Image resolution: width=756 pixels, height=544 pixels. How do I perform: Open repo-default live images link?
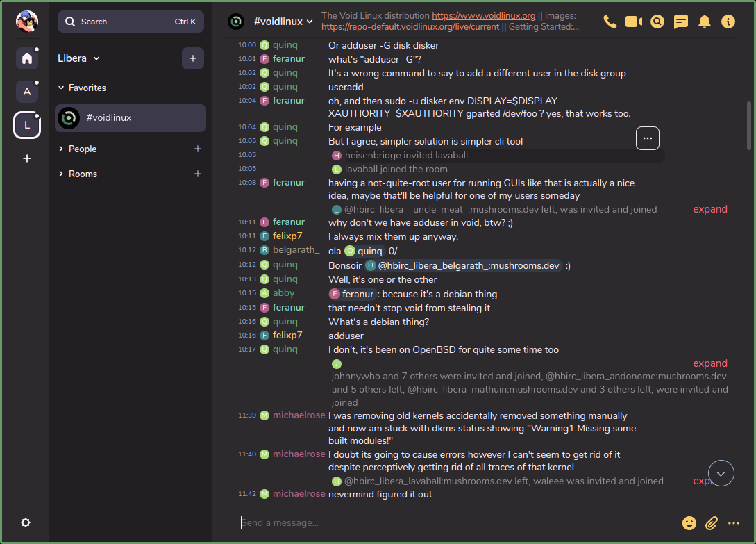click(x=410, y=27)
